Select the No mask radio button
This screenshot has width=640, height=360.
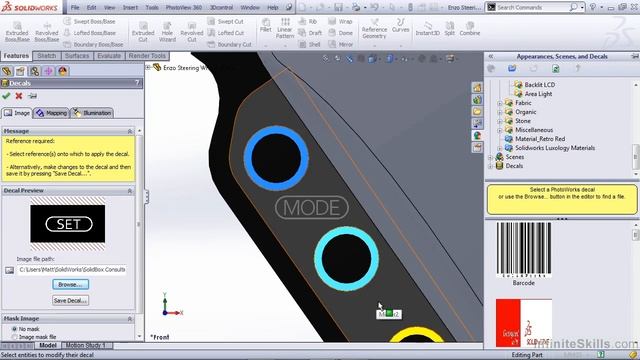[15, 329]
